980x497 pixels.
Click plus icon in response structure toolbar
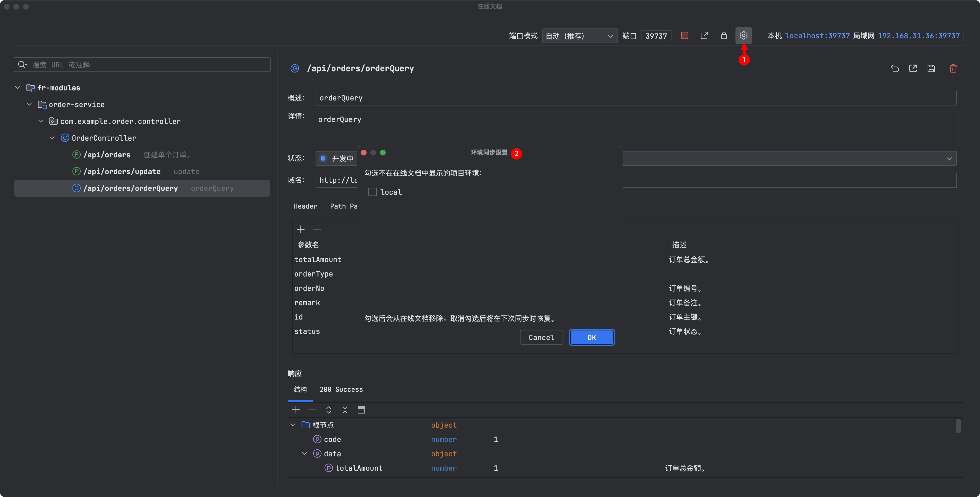[x=296, y=410]
